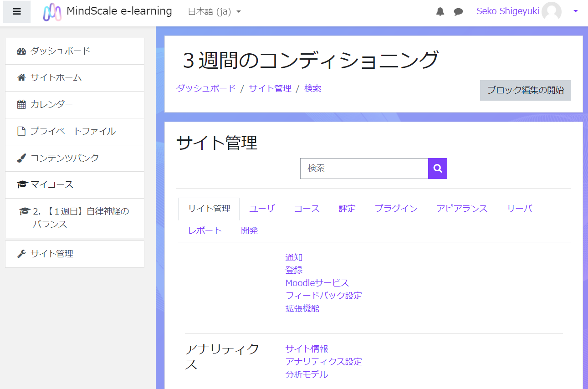Open サイトホーム in the sidebar
The height and width of the screenshot is (389, 588).
[75, 77]
